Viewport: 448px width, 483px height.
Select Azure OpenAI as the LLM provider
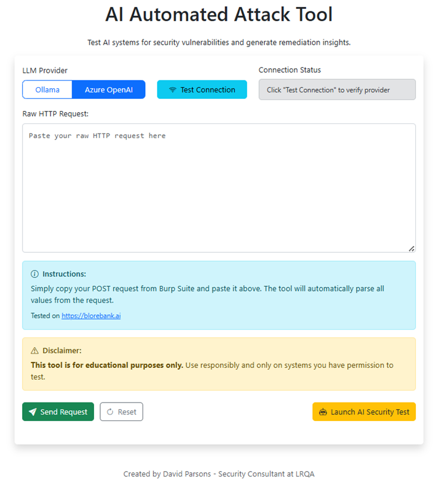point(108,89)
